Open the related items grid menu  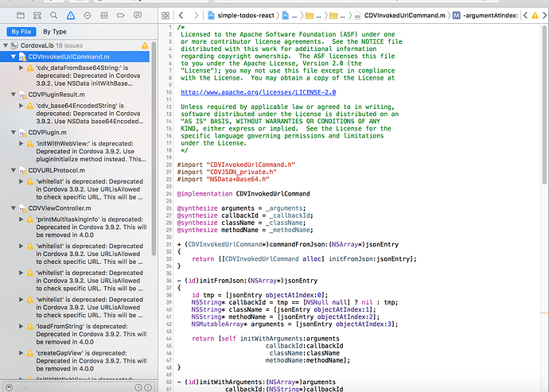pyautogui.click(x=165, y=15)
